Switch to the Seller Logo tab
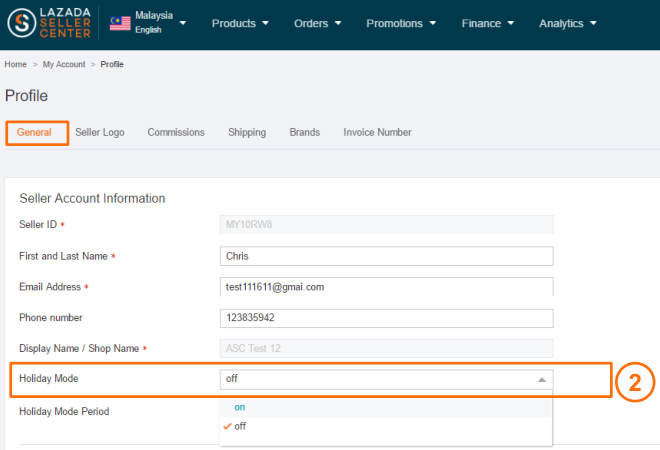Screen dimensions: 660x450 (x=100, y=132)
